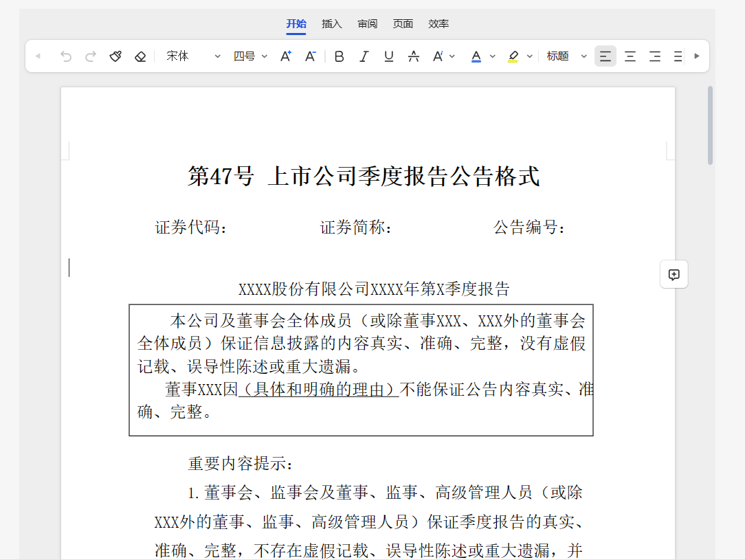Apply the blue font color A
Viewport: 745px width, 560px height.
click(x=476, y=56)
